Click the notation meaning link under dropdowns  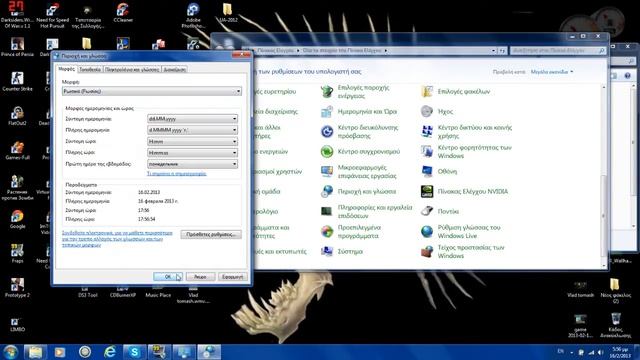[x=176, y=173]
